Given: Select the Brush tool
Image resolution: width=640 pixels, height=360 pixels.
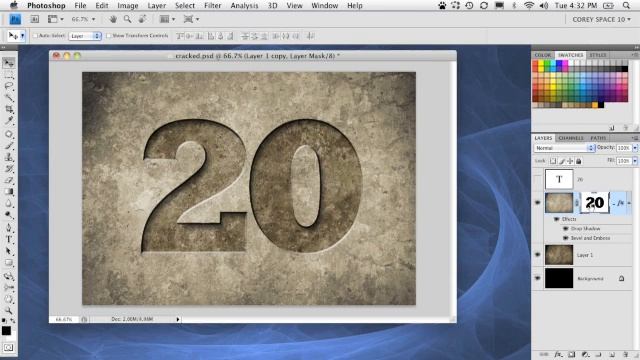Looking at the screenshot, I should pyautogui.click(x=9, y=146).
